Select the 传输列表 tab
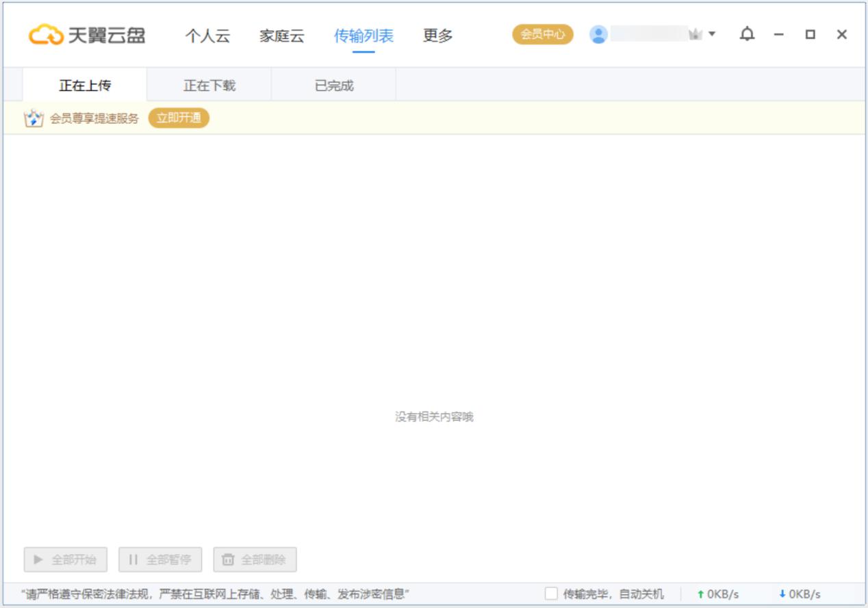This screenshot has height=608, width=868. click(363, 36)
